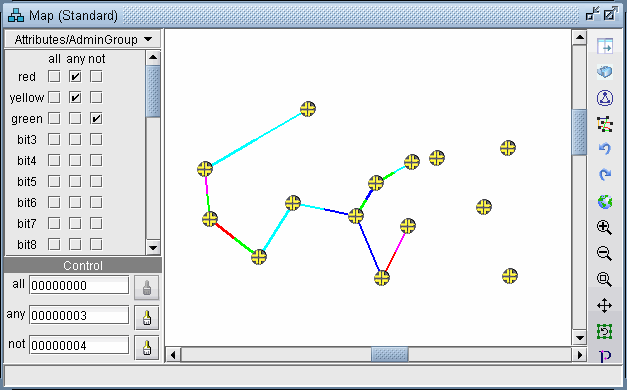
Task: Check the 'all' box for red
Action: (54, 76)
